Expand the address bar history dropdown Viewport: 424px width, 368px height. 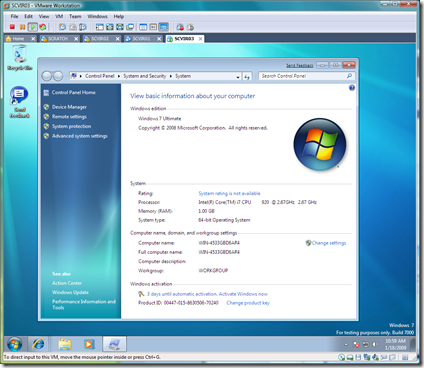click(238, 77)
